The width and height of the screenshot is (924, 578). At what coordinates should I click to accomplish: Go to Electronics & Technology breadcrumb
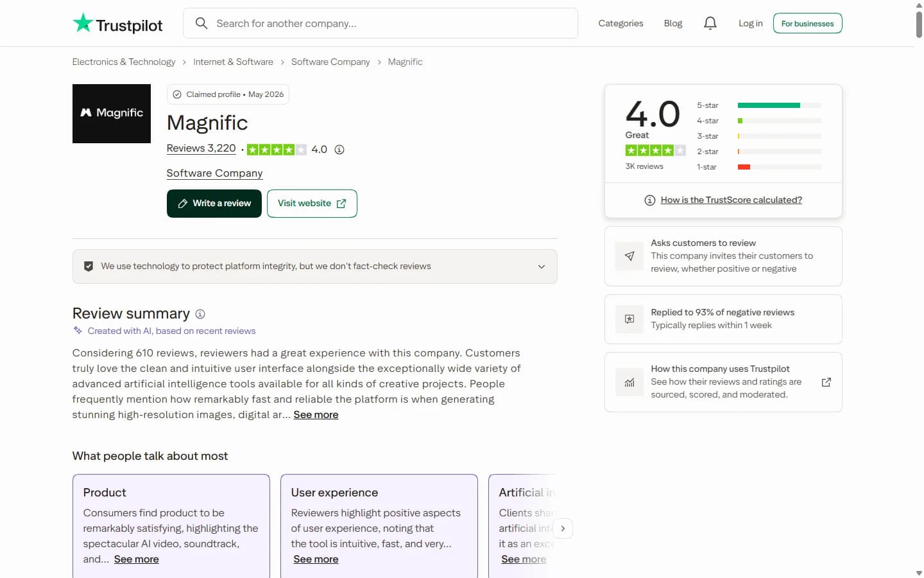[x=124, y=62]
